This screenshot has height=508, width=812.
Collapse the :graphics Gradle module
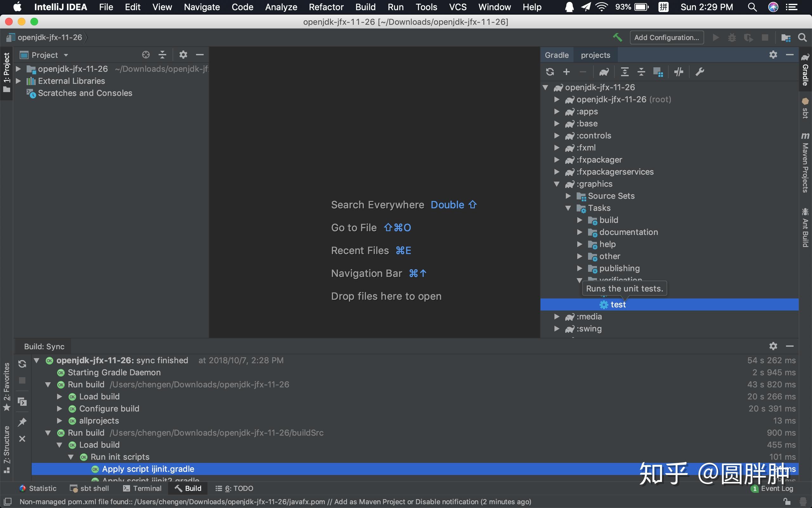(557, 184)
